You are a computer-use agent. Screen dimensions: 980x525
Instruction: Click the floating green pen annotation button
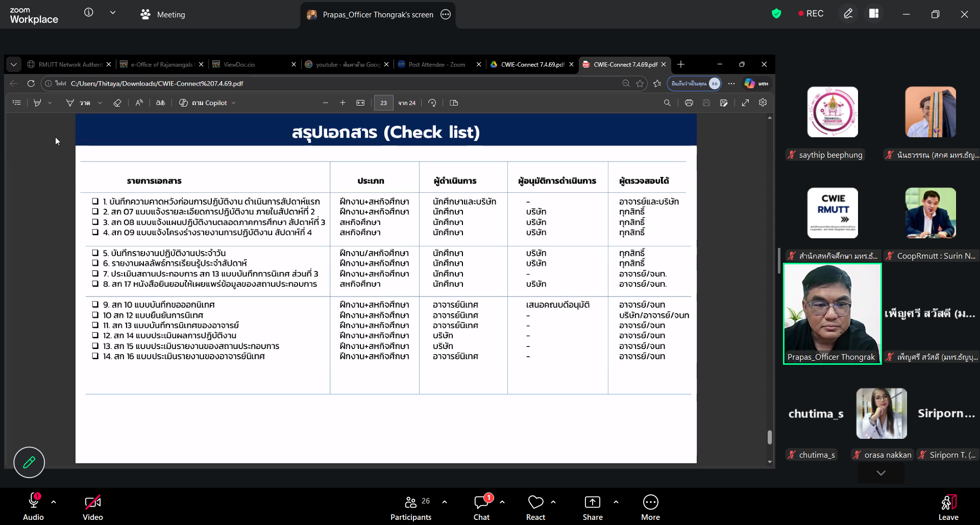[x=29, y=462]
